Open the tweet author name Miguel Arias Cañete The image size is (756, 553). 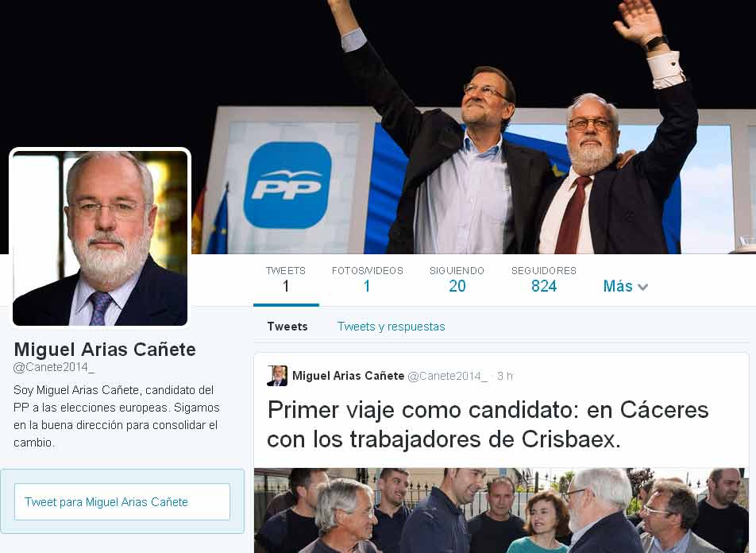[x=348, y=376]
